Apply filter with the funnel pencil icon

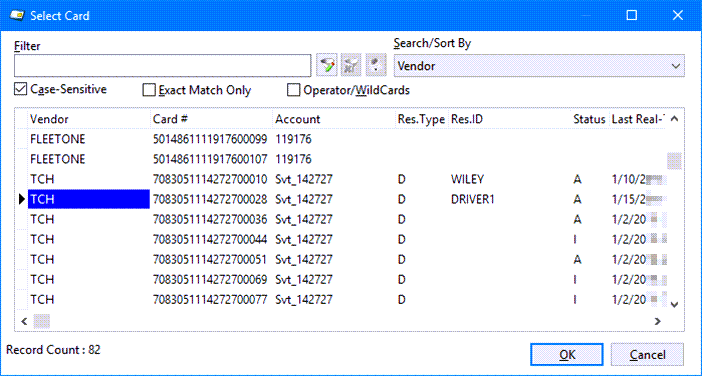(x=327, y=66)
